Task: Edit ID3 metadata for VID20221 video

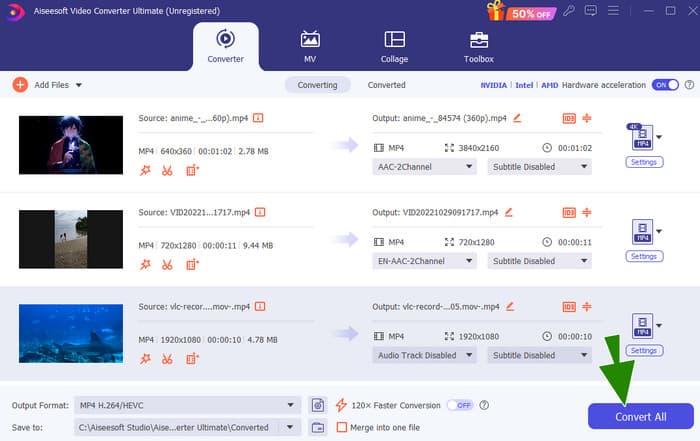Action: (569, 212)
